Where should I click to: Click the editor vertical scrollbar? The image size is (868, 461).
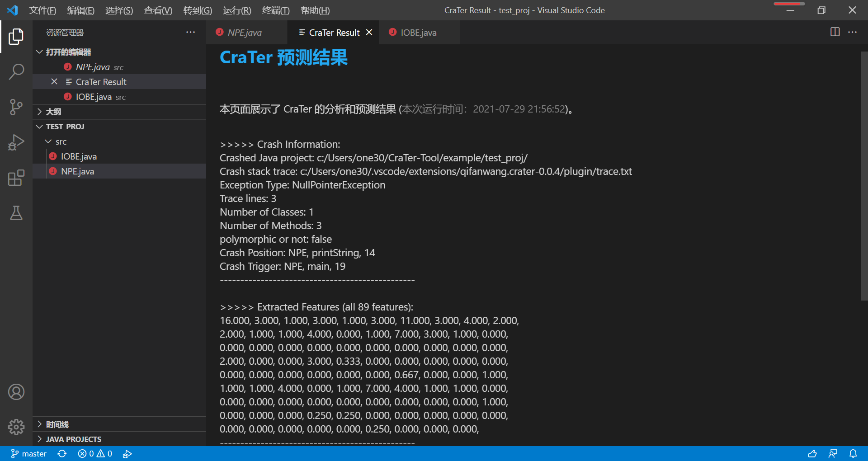864,176
